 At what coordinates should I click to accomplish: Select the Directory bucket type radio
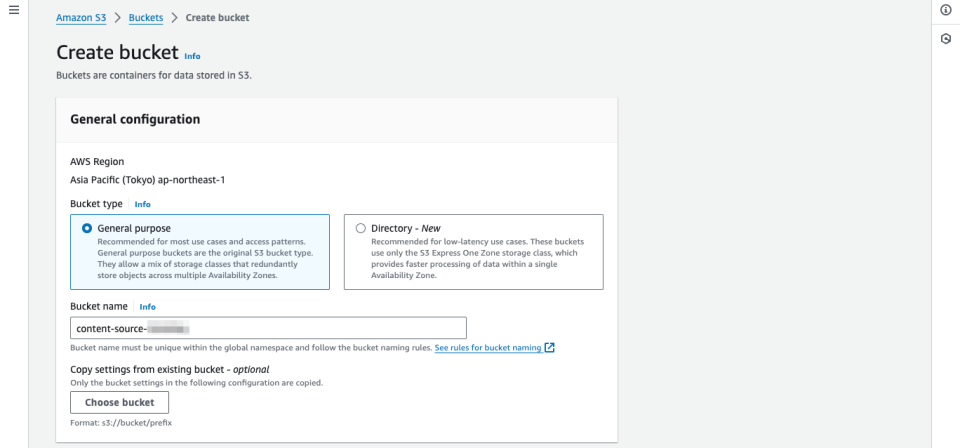(361, 228)
